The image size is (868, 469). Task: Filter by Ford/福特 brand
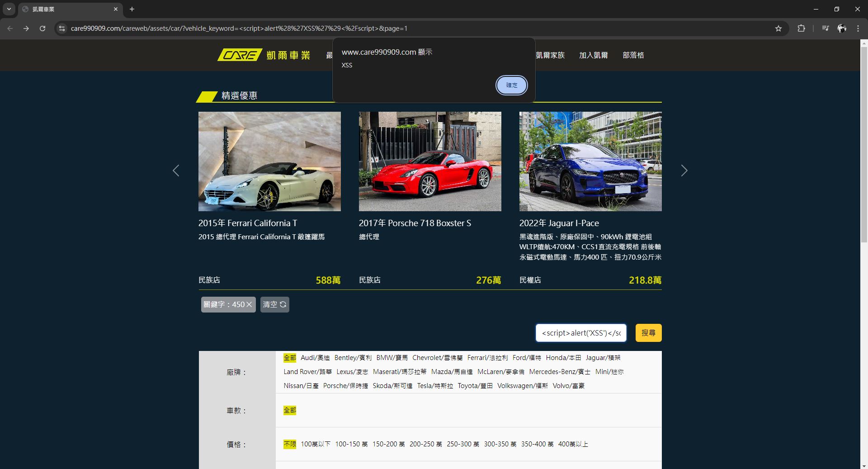(527, 358)
